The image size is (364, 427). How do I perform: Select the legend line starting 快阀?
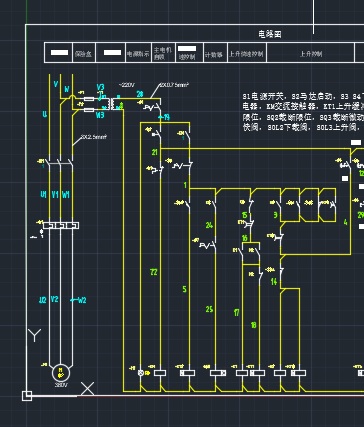click(302, 128)
